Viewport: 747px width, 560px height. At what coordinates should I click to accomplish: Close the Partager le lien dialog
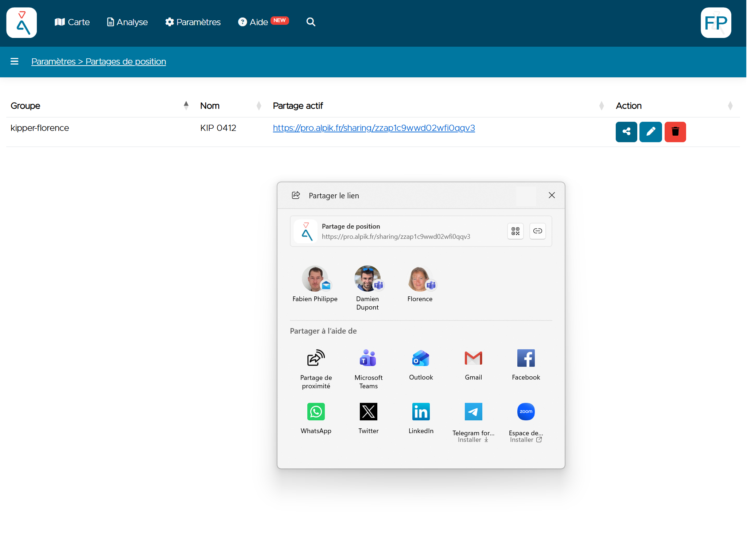pos(552,195)
